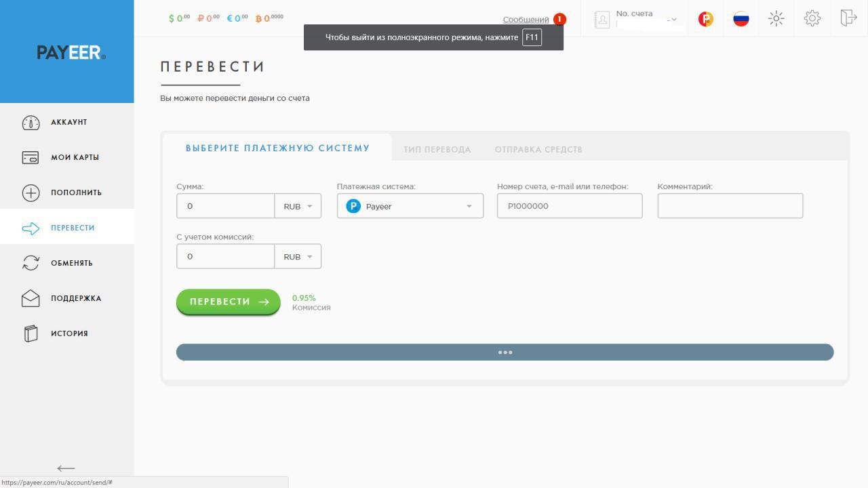Expand the RUB currency dropdown for Сумма

click(x=298, y=206)
